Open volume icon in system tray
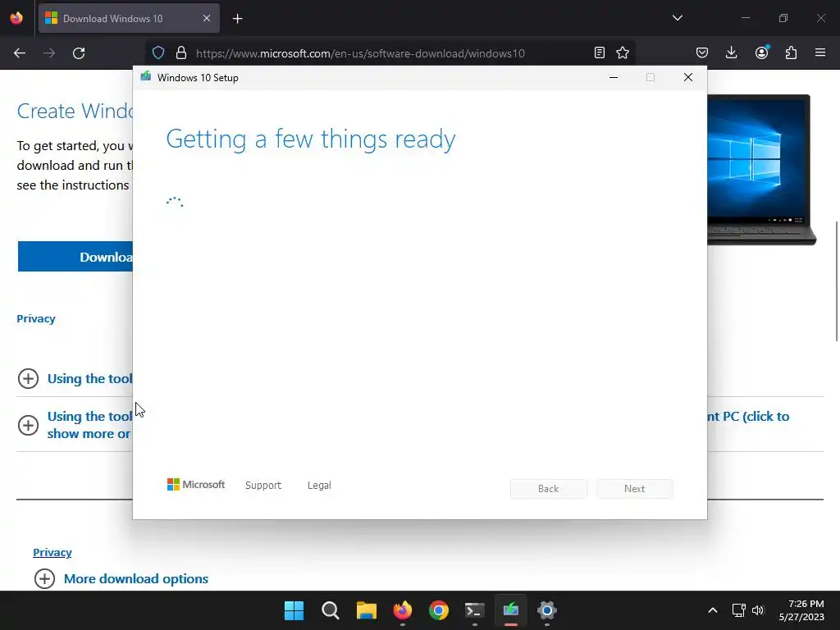The width and height of the screenshot is (840, 630). click(758, 610)
